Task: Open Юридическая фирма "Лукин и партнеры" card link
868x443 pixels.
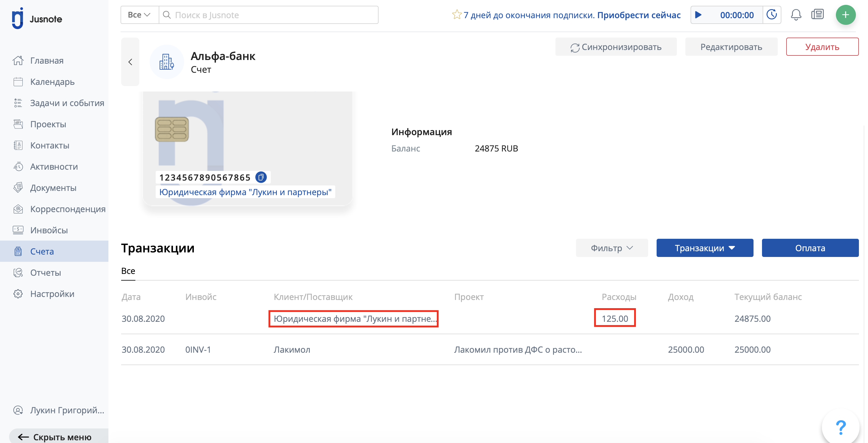Action: (x=245, y=192)
